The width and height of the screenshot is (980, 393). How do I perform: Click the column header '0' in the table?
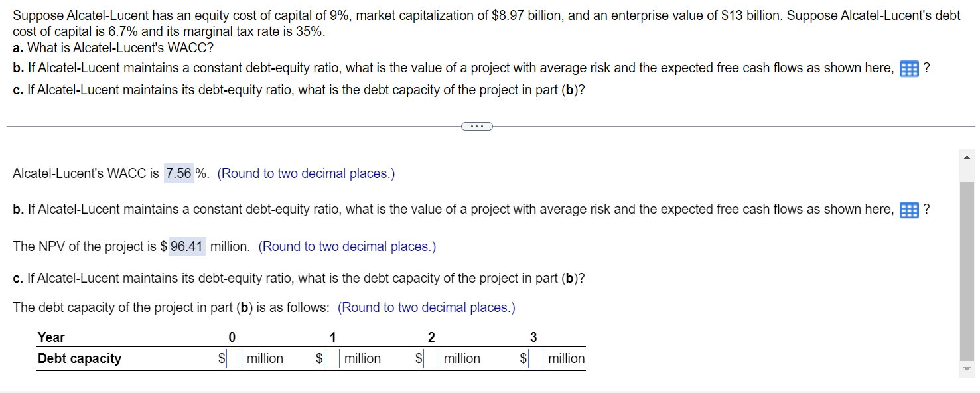coord(232,337)
